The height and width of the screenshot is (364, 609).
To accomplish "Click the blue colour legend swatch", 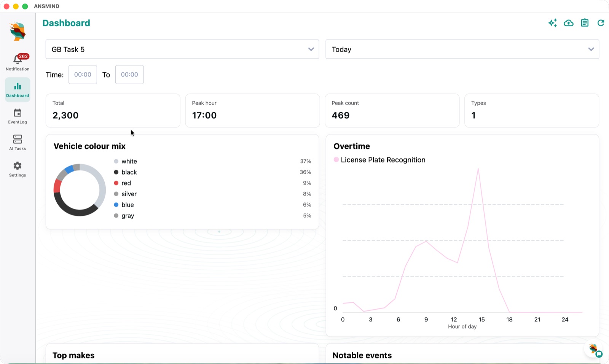I will tap(116, 205).
